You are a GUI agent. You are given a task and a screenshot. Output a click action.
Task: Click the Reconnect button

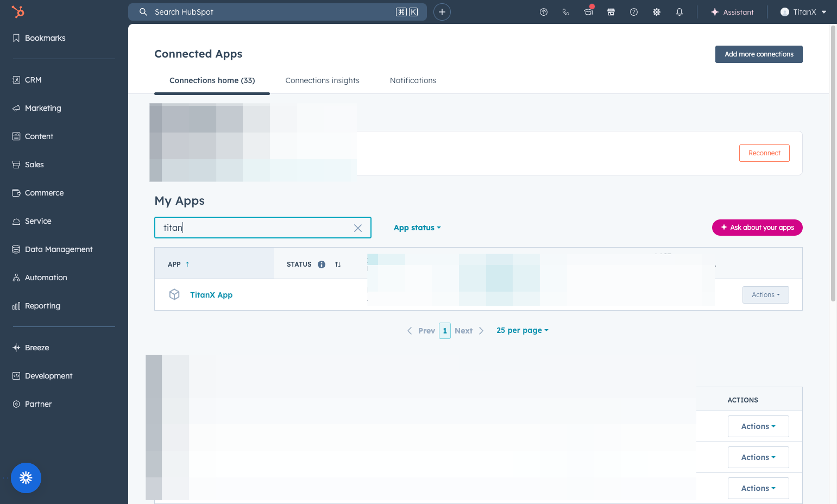(x=764, y=153)
